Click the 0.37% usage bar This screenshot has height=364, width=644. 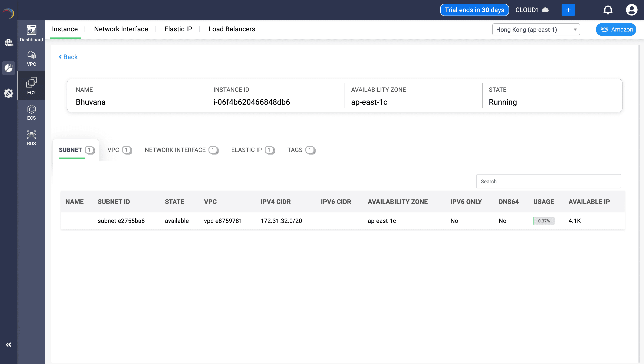tap(544, 221)
